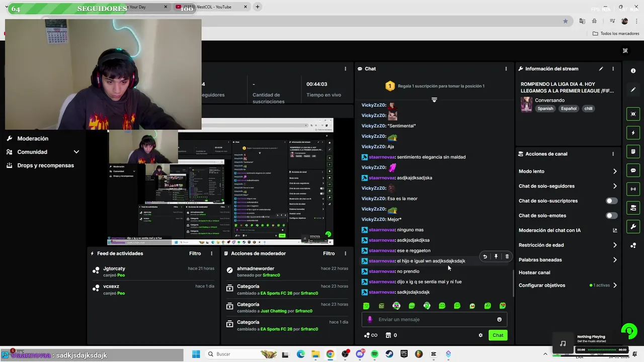The width and height of the screenshot is (644, 362).
Task: Expand Modo lento options
Action: [x=615, y=171]
